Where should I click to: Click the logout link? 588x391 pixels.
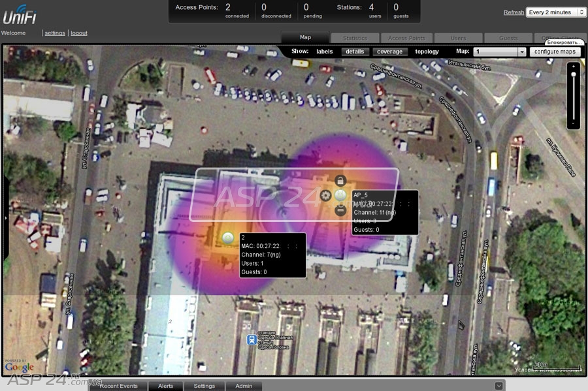tap(79, 33)
